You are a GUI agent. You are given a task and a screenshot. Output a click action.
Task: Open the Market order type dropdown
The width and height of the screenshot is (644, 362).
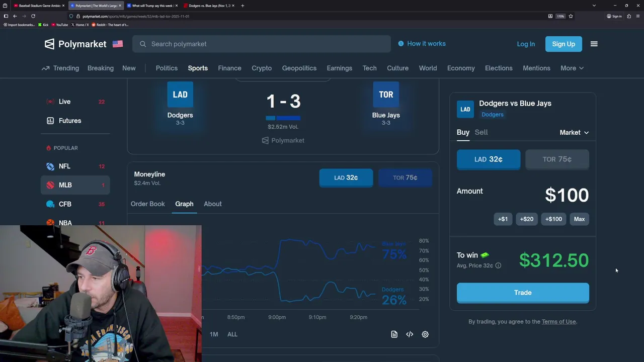pyautogui.click(x=574, y=132)
